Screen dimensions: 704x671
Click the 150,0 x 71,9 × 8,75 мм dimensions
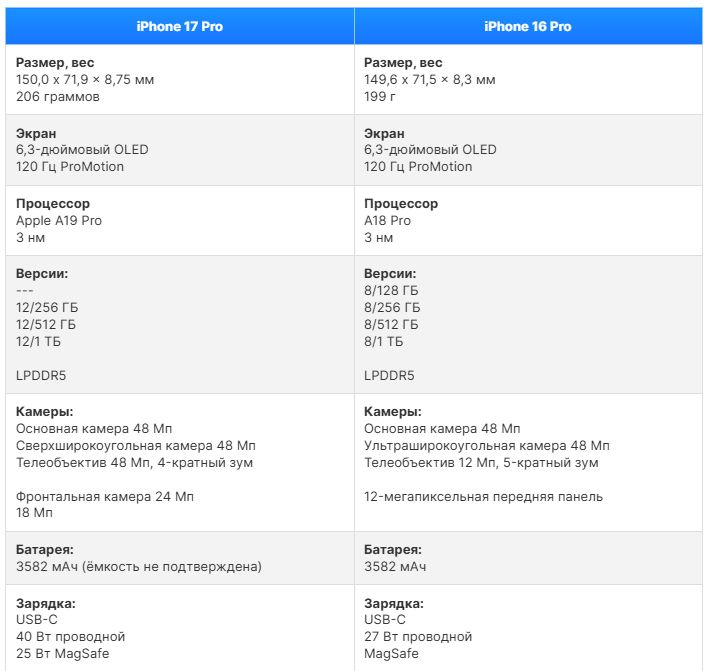[85, 79]
